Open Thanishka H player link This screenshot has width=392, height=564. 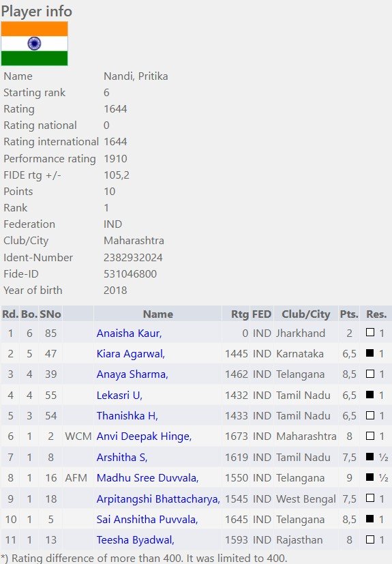[x=127, y=415]
